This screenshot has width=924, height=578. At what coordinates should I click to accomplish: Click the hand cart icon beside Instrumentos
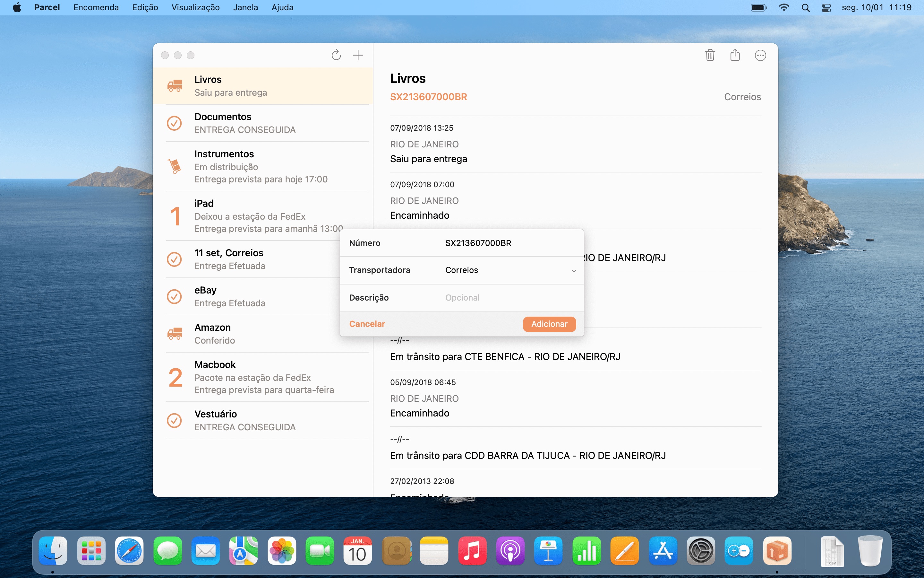click(175, 166)
